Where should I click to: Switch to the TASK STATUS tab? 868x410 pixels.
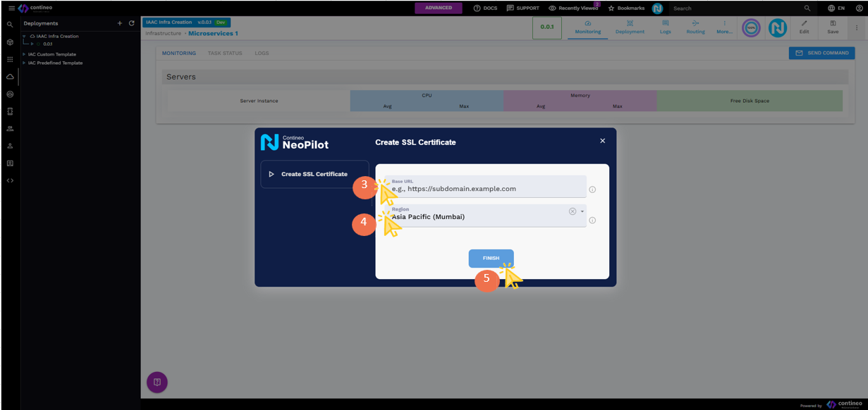tap(224, 54)
